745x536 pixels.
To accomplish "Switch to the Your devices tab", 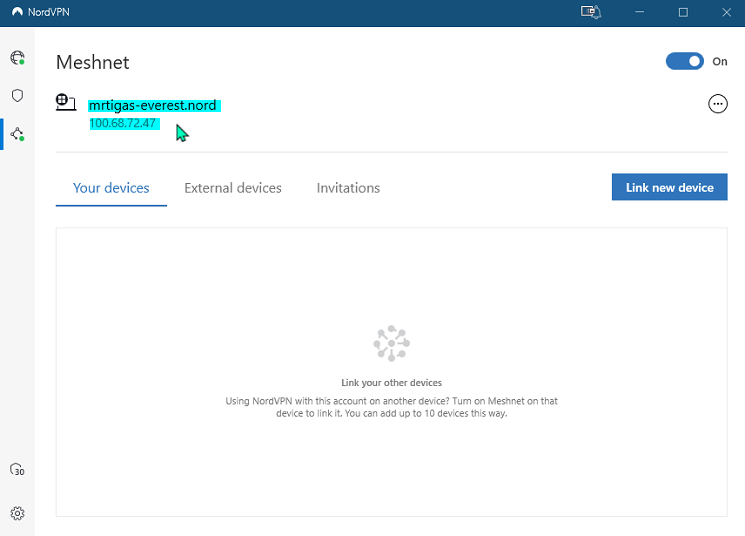I will [111, 188].
